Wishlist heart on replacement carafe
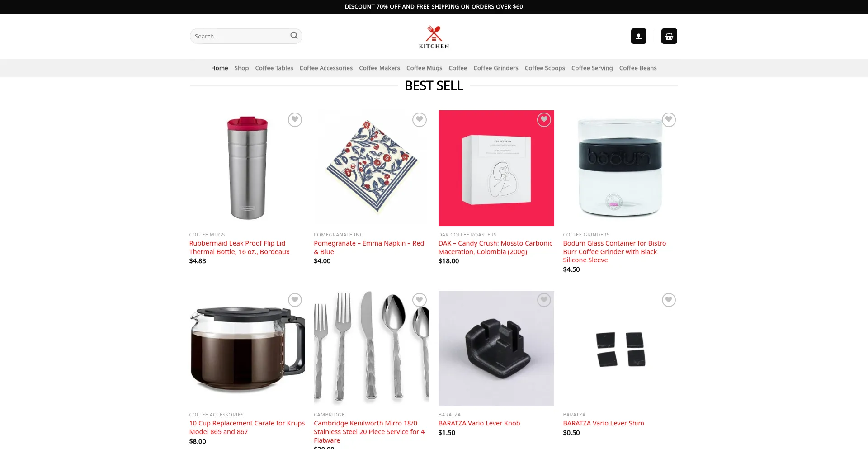Screen dimensions: 868x449 (x=295, y=300)
